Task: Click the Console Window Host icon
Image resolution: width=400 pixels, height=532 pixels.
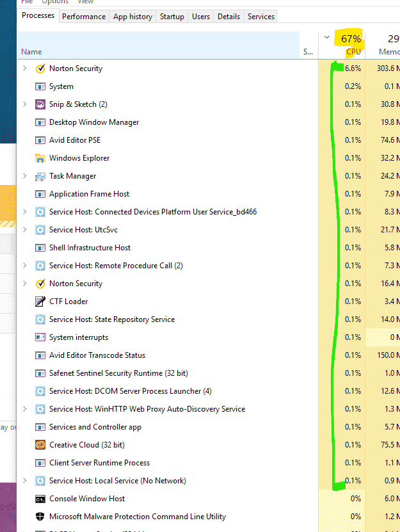Action: click(40, 499)
